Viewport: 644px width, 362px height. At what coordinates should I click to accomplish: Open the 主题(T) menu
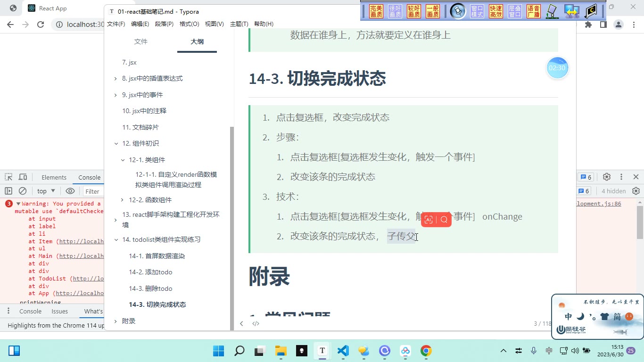239,24
